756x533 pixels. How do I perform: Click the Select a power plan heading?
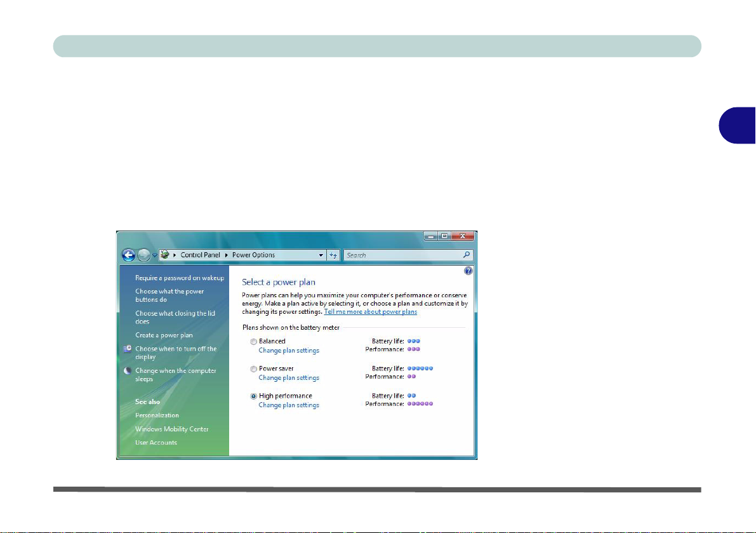[x=278, y=282]
